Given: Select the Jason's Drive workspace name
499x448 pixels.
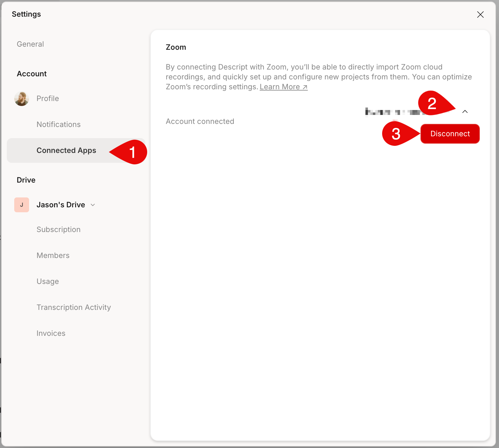Looking at the screenshot, I should tap(61, 205).
